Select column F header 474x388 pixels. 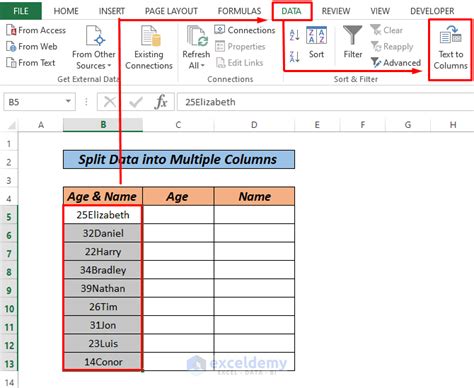click(362, 125)
